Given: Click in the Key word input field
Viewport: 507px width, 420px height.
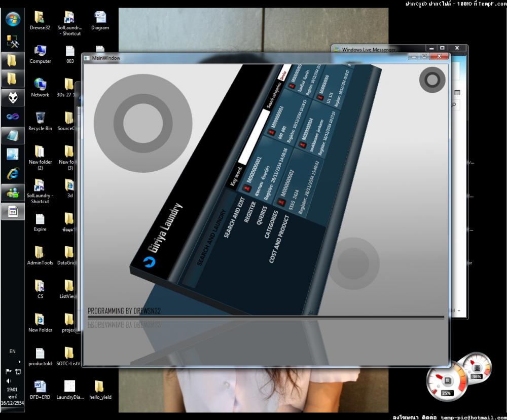Looking at the screenshot, I should [x=254, y=137].
